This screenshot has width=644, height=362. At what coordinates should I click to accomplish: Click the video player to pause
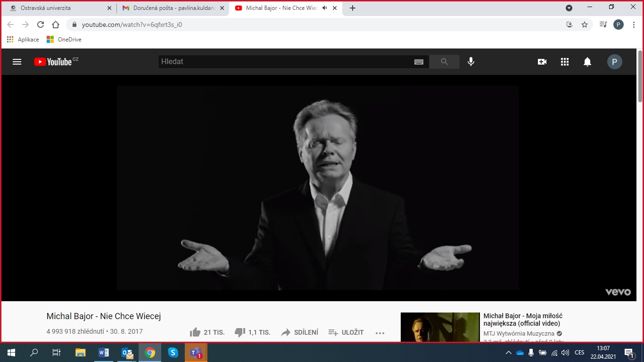pos(318,188)
